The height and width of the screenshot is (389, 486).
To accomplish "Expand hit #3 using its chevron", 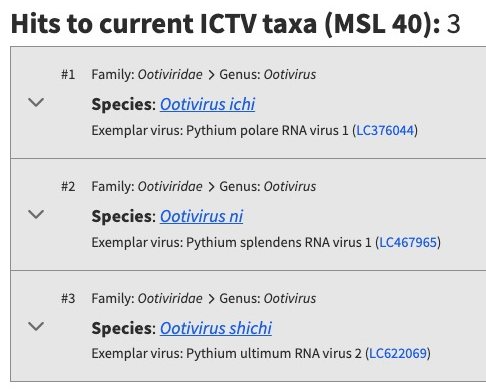I will (36, 326).
